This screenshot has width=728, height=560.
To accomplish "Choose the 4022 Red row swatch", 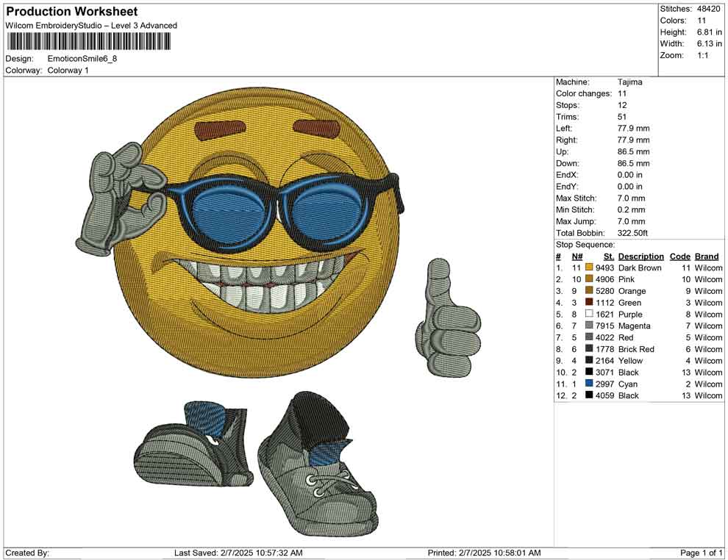I will point(589,337).
